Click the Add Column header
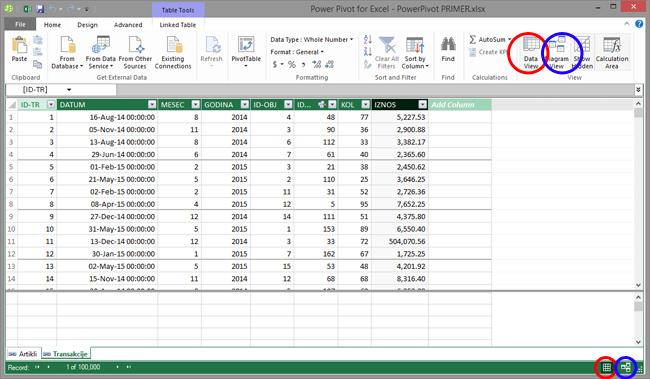The width and height of the screenshot is (650, 379). (460, 104)
